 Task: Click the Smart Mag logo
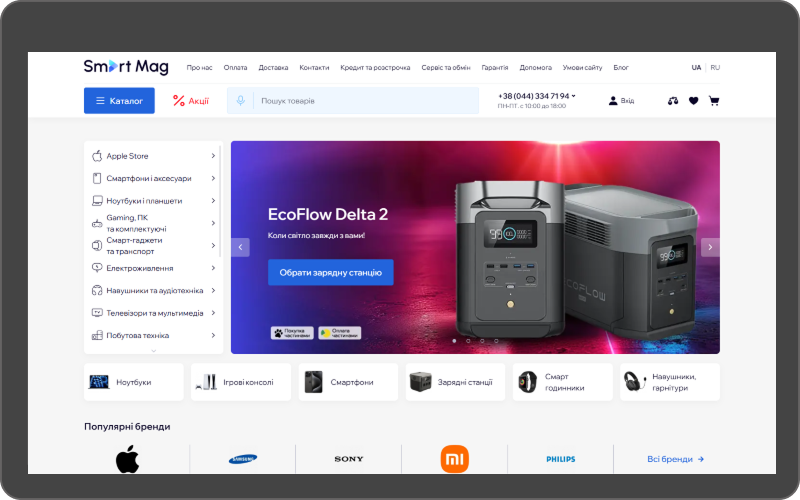(126, 67)
